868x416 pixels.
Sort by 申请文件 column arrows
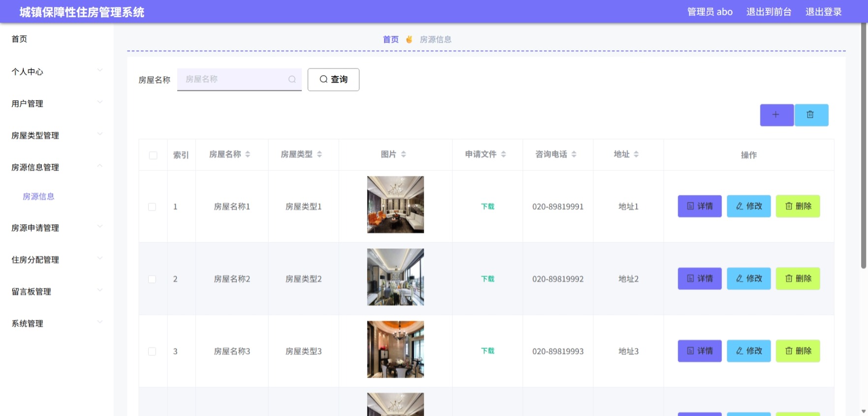pyautogui.click(x=504, y=154)
